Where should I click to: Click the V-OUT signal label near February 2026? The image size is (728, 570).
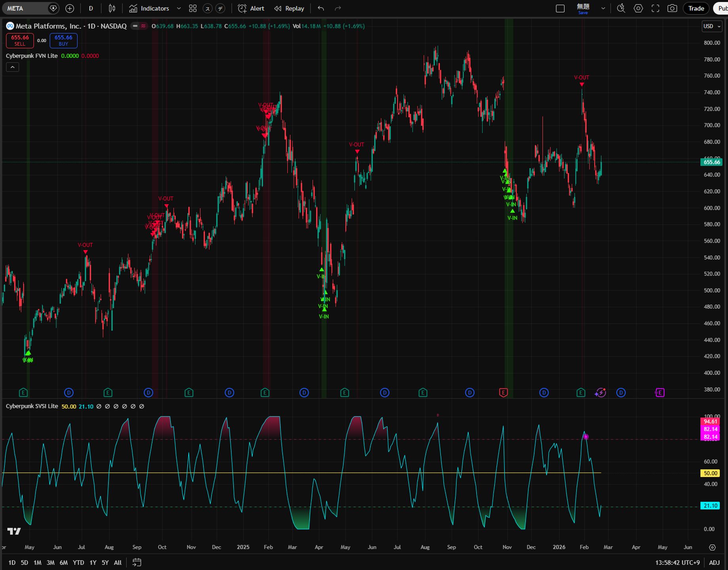coord(582,78)
